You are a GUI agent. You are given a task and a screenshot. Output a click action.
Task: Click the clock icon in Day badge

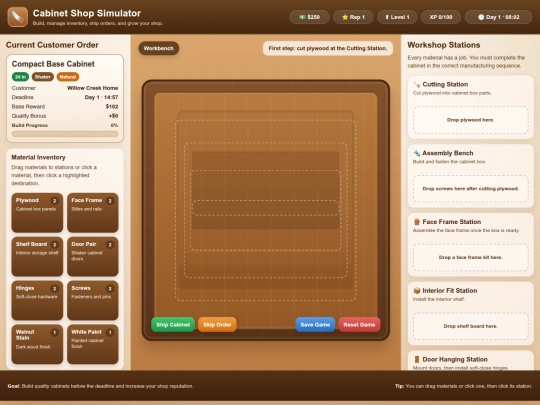click(x=481, y=17)
